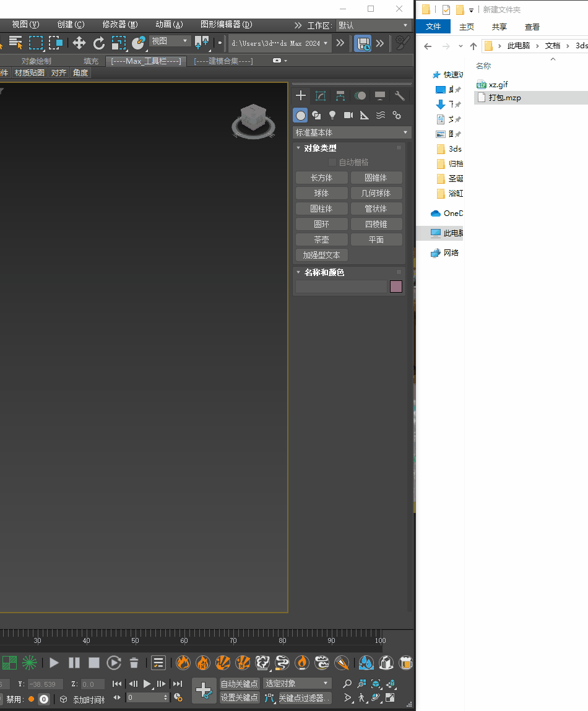Toggle 设置关键点 set key mode
This screenshot has height=711, width=588.
[x=239, y=697]
